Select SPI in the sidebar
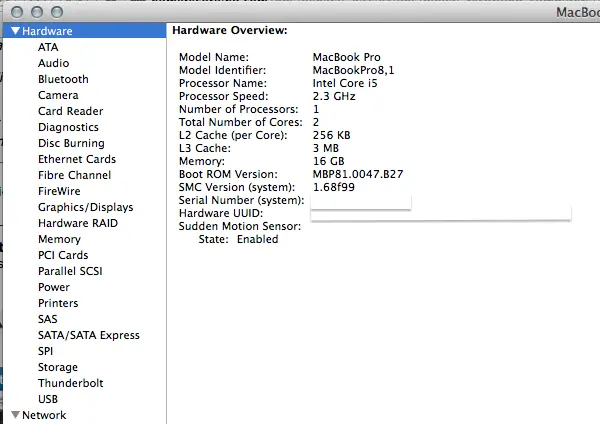This screenshot has width=600, height=424. 46,351
